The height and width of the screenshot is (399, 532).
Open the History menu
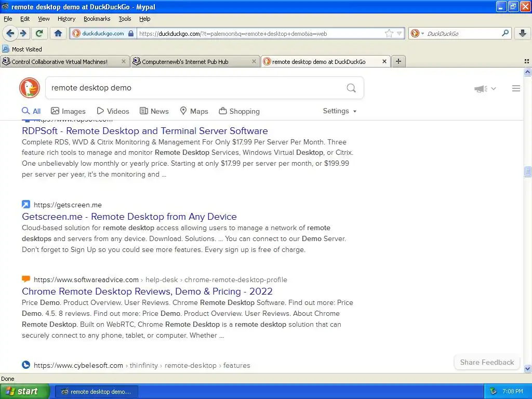66,19
